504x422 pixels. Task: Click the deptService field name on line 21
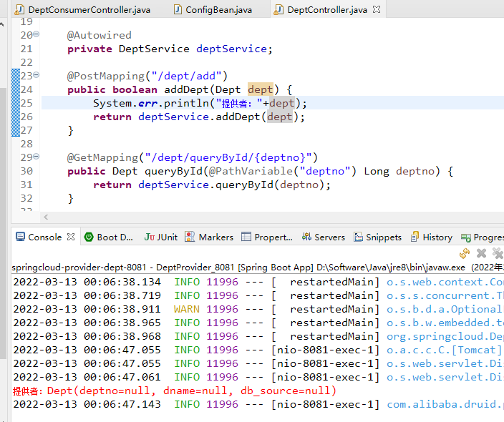[231, 49]
